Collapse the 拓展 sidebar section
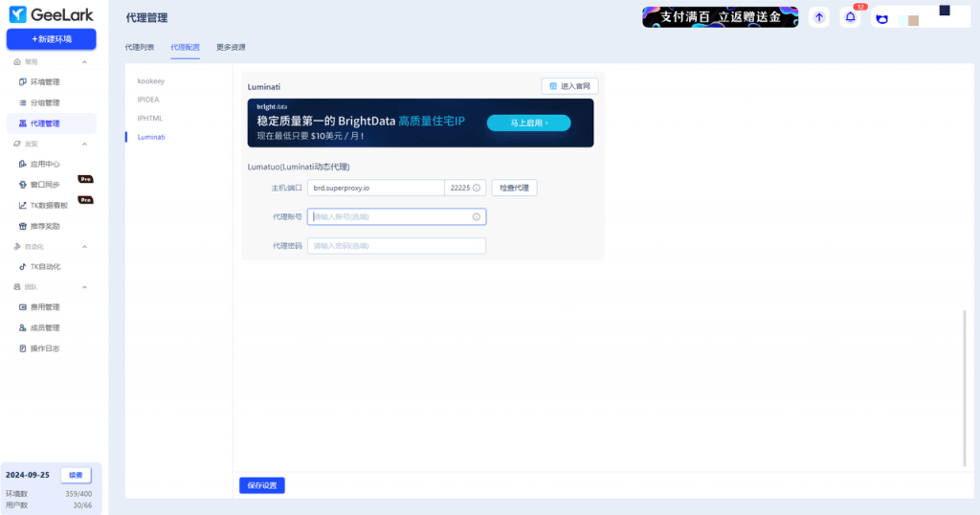 coord(84,144)
